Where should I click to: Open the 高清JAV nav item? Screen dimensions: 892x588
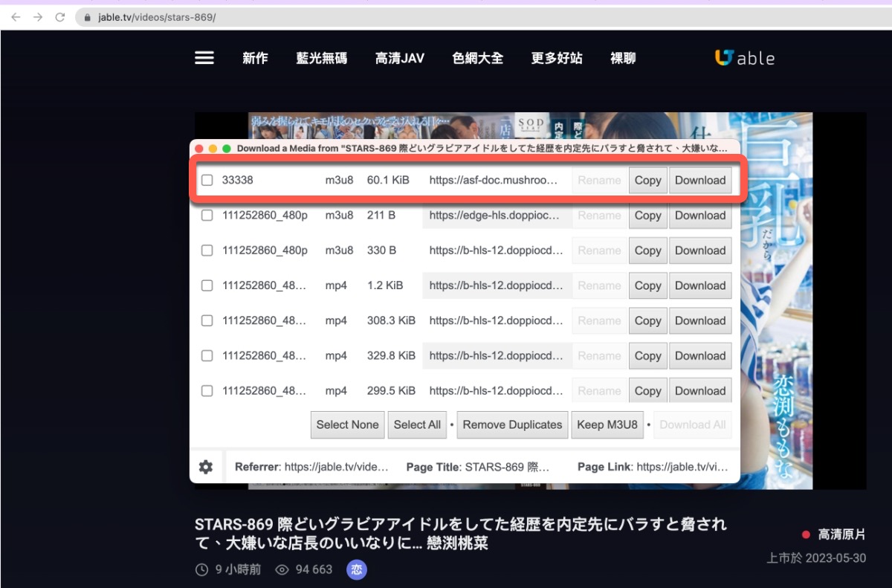tap(400, 58)
